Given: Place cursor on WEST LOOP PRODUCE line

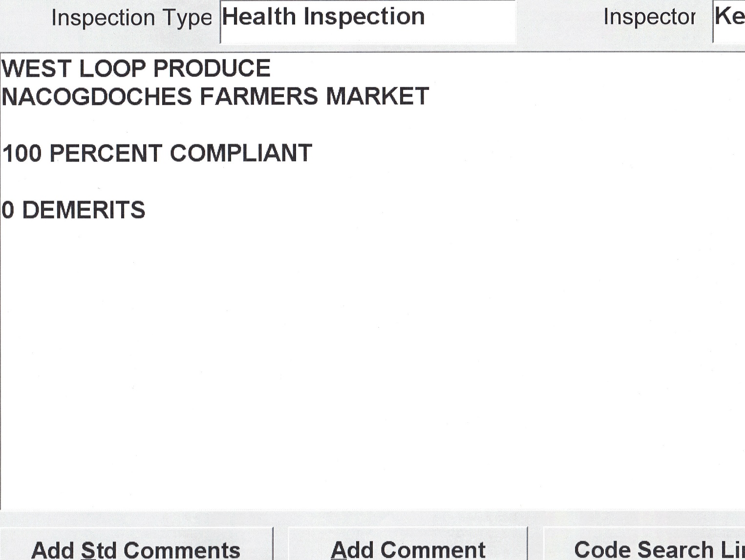Looking at the screenshot, I should tap(136, 68).
